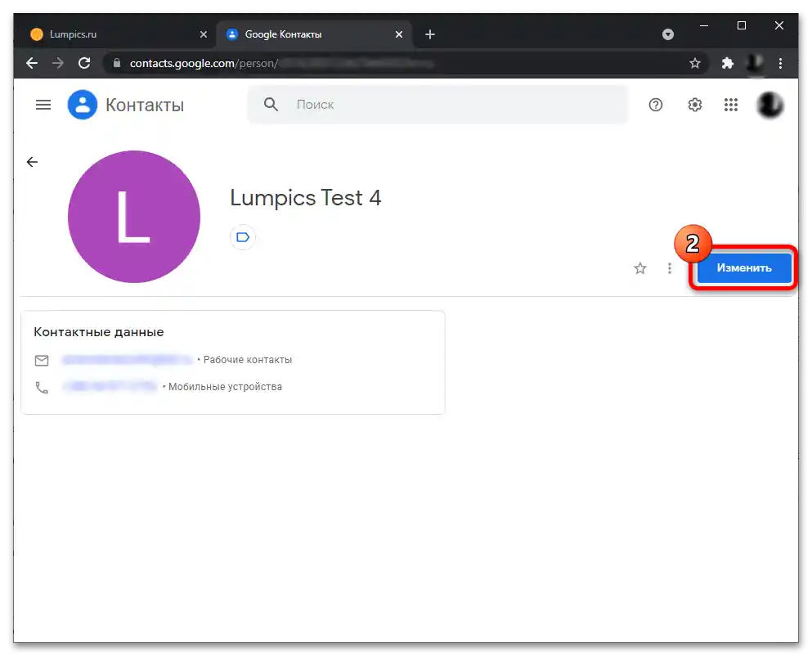Image resolution: width=812 pixels, height=656 pixels.
Task: Close the Google Контакты tab
Action: [x=399, y=34]
